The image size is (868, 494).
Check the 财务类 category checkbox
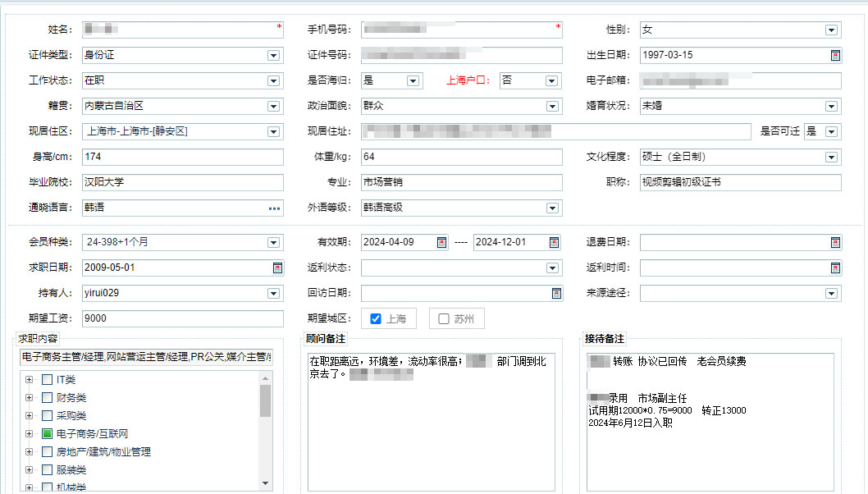click(x=47, y=398)
